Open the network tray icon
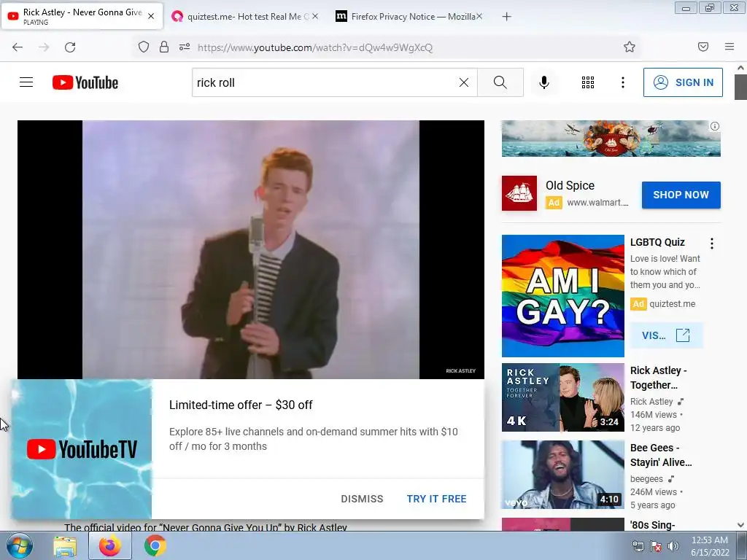Image resolution: width=747 pixels, height=560 pixels. coord(638,546)
